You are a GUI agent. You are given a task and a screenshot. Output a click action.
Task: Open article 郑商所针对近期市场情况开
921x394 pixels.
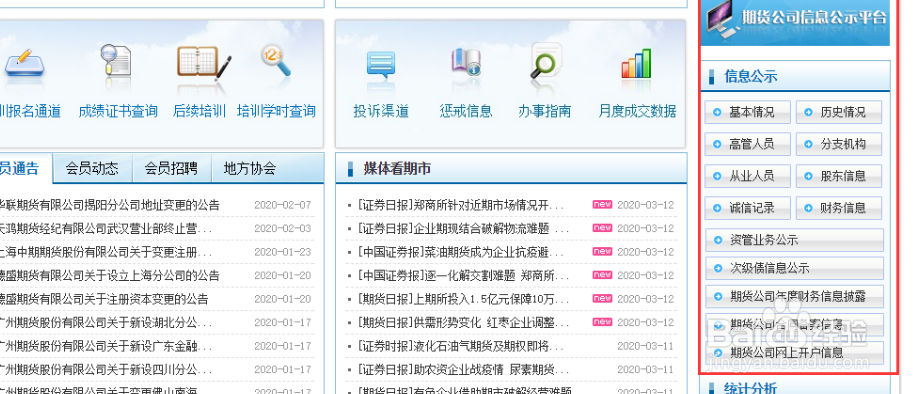click(x=460, y=205)
